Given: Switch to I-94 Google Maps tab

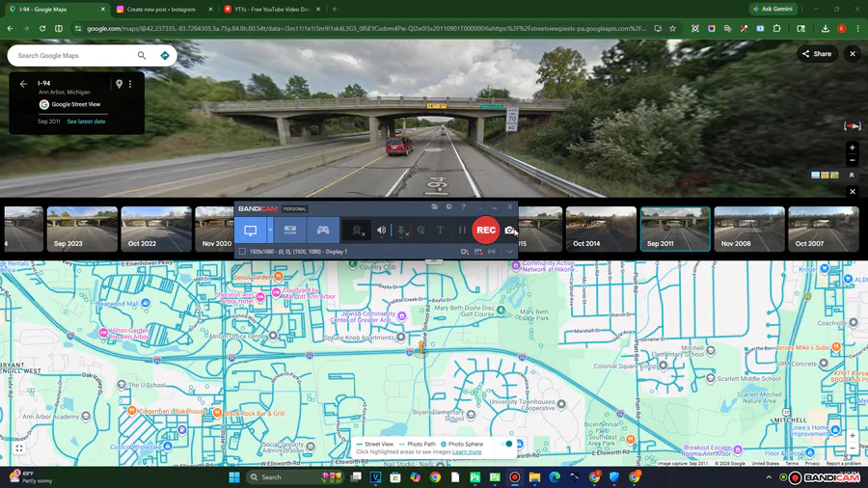Looking at the screenshot, I should [58, 10].
